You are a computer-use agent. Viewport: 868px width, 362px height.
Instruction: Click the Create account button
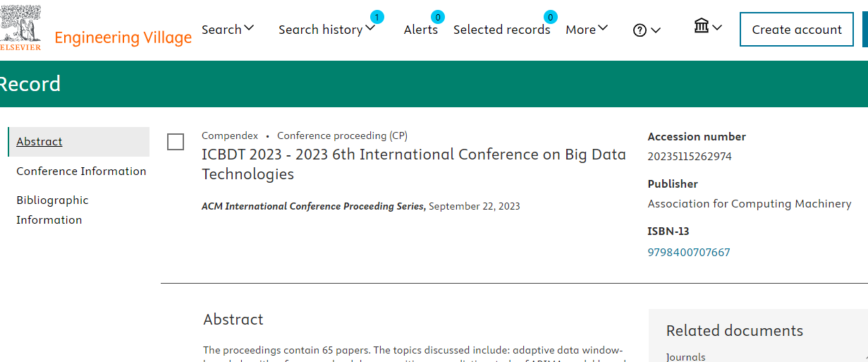coord(797,30)
